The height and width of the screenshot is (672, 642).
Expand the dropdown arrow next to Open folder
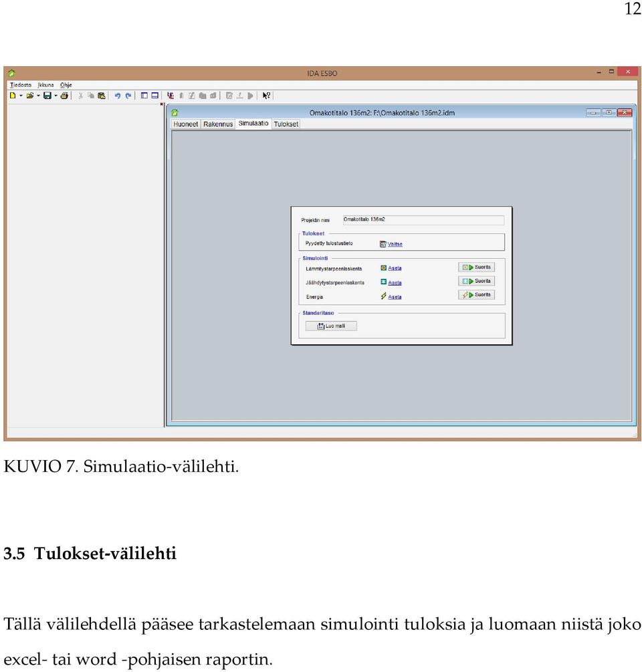click(38, 96)
